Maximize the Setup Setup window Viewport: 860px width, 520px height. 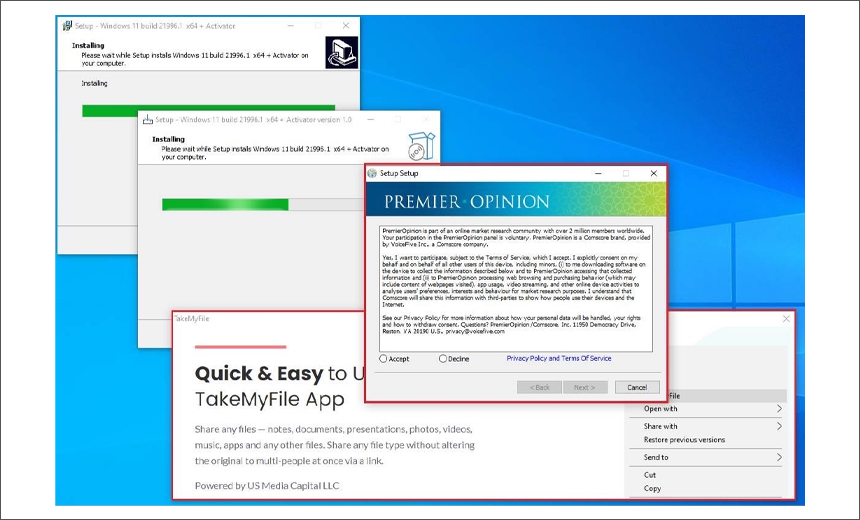point(626,173)
